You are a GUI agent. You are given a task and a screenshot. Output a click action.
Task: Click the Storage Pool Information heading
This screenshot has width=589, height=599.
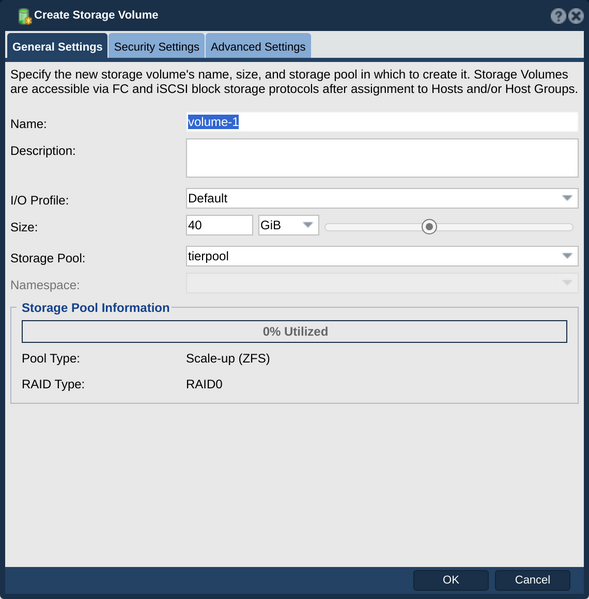[95, 308]
